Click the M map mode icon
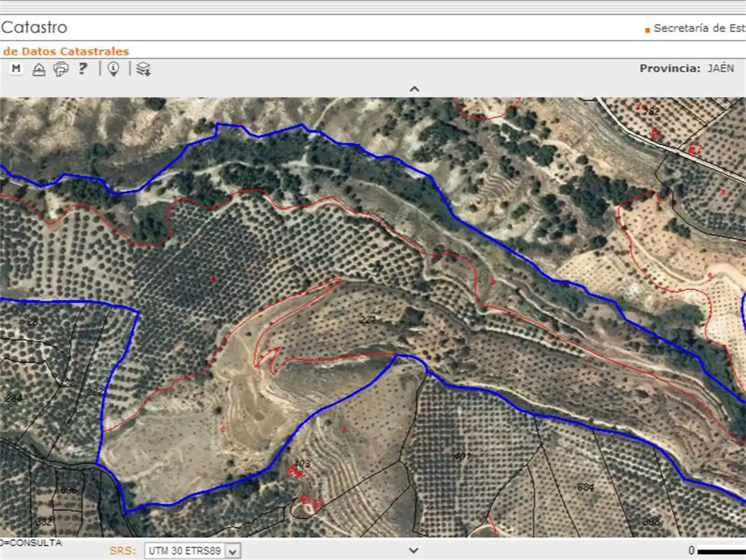Image resolution: width=746 pixels, height=560 pixels. pyautogui.click(x=16, y=68)
